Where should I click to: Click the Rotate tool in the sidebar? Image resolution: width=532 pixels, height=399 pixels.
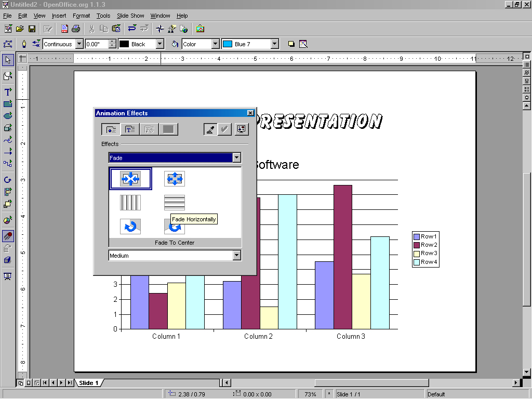click(8, 180)
